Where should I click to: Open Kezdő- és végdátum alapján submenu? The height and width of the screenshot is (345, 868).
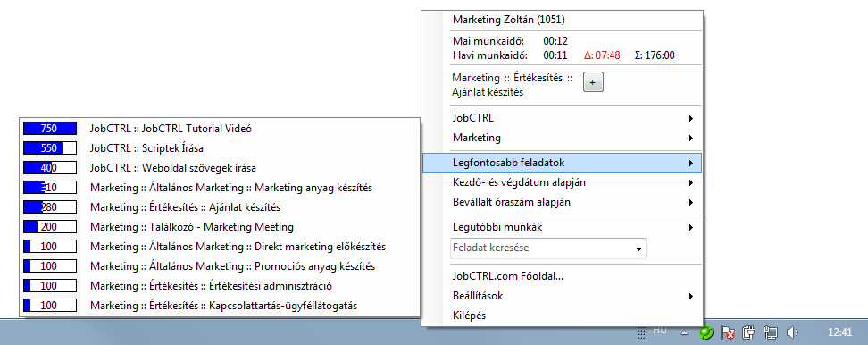pos(562,182)
